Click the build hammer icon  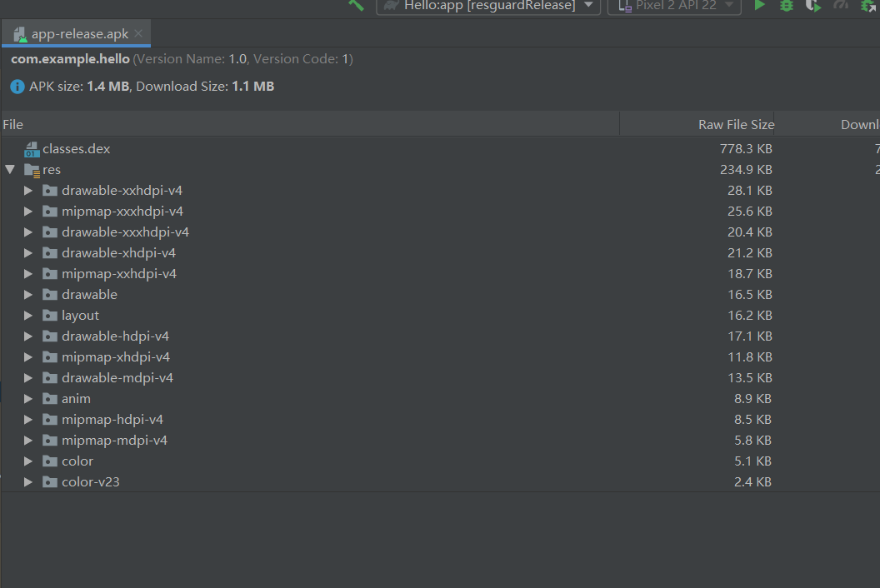[x=357, y=6]
